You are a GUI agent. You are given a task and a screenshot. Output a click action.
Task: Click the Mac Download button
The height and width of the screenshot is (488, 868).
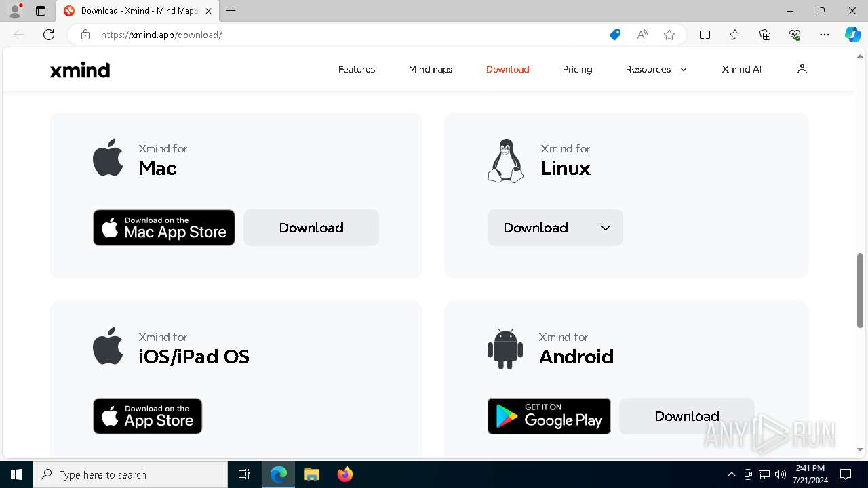point(311,228)
